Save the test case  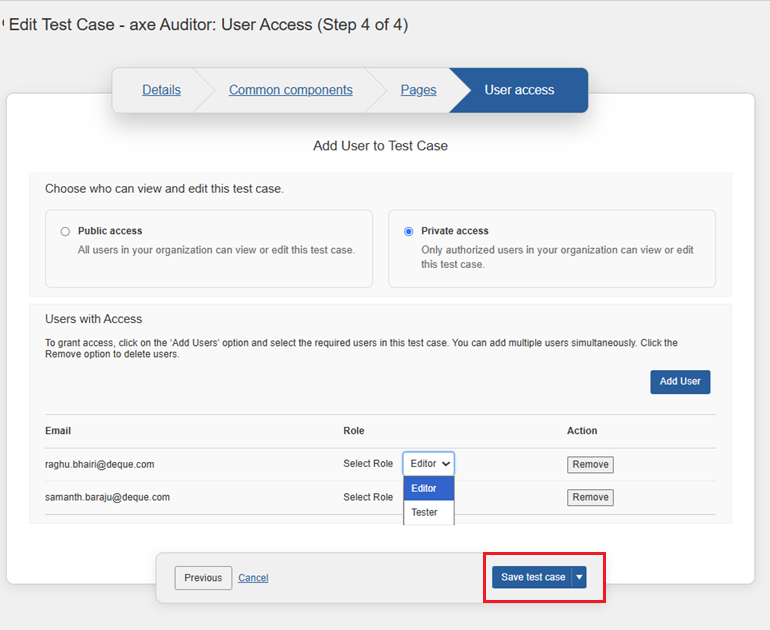click(x=532, y=577)
